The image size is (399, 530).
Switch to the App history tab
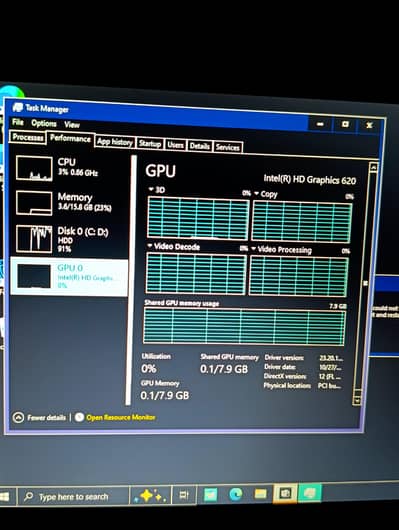click(115, 142)
